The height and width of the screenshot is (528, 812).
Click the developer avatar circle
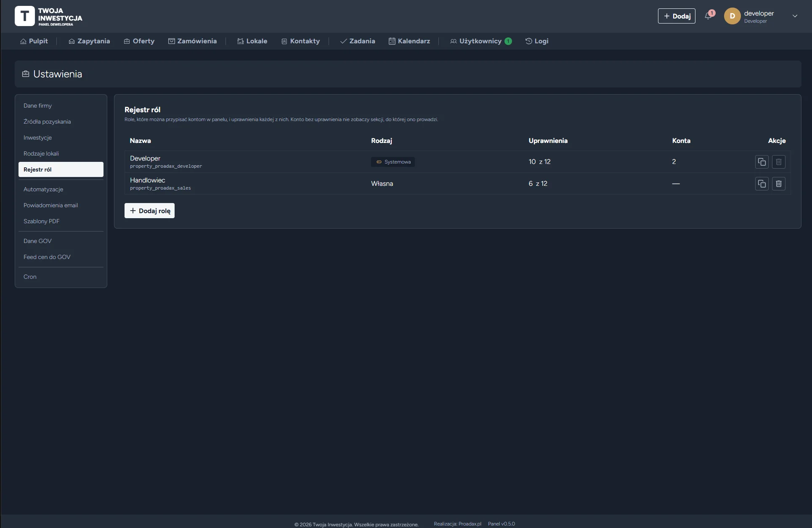point(732,16)
